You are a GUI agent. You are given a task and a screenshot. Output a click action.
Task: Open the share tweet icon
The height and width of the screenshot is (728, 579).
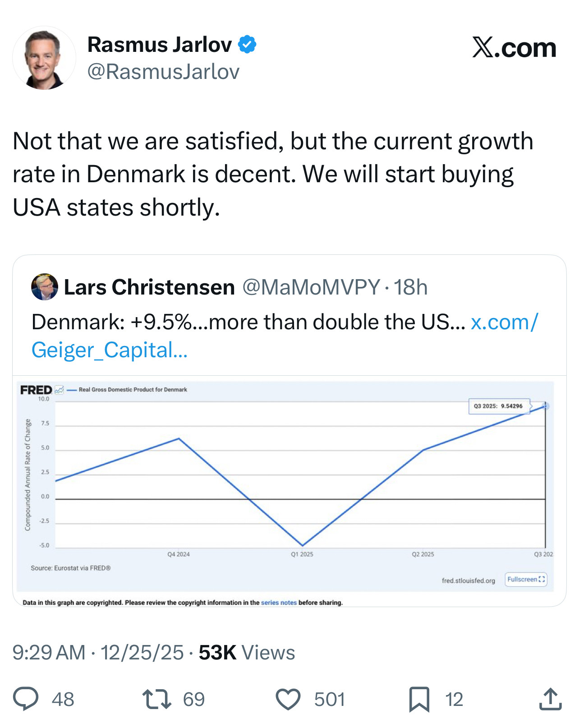coord(550,699)
